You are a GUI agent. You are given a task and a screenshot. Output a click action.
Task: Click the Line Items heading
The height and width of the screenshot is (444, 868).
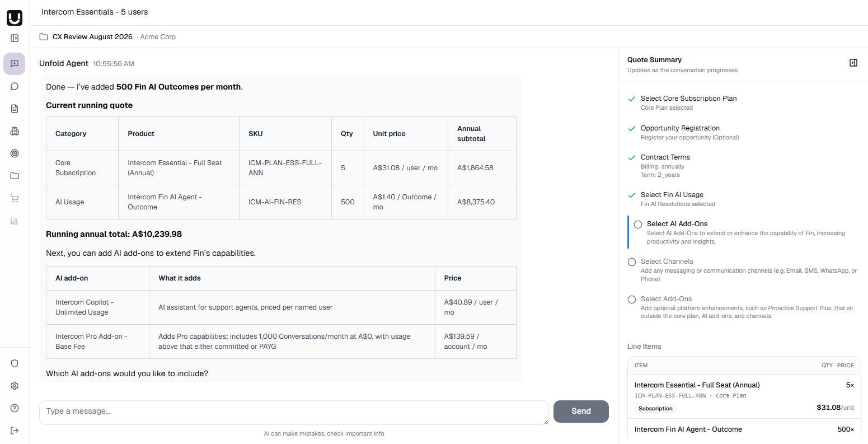644,347
